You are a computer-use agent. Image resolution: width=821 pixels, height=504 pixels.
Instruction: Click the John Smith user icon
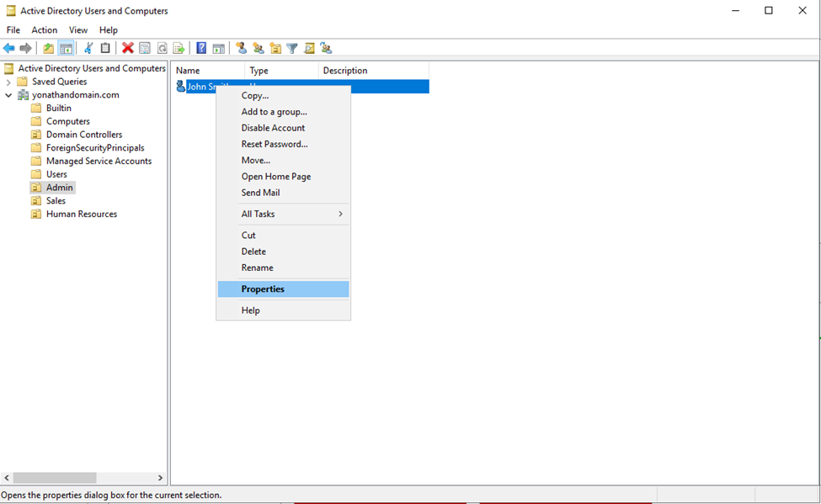point(181,87)
